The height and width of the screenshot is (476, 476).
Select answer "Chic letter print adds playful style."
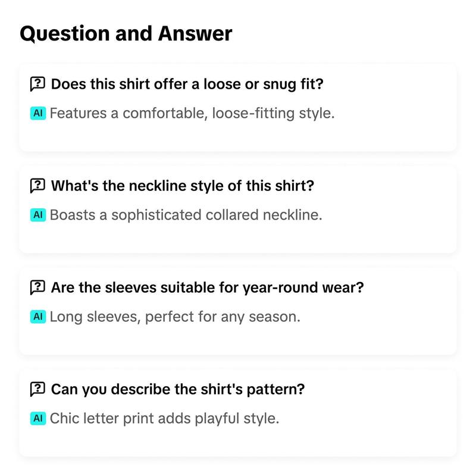click(165, 418)
